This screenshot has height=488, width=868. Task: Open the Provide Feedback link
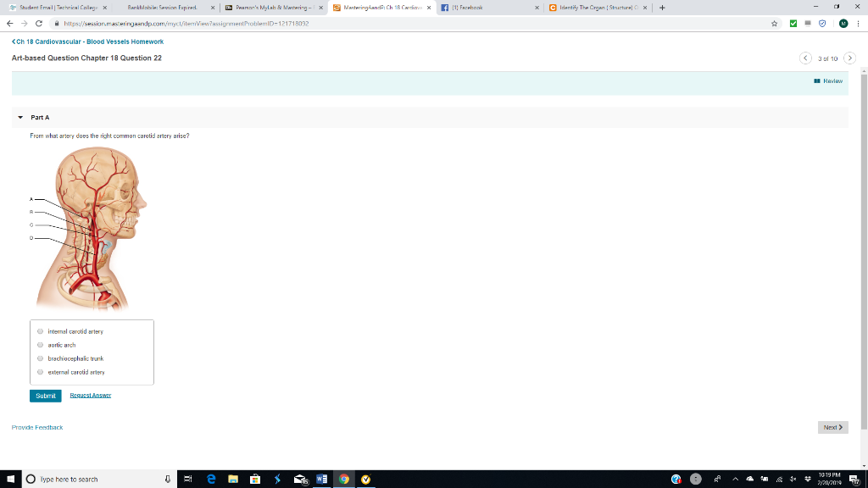coord(37,427)
